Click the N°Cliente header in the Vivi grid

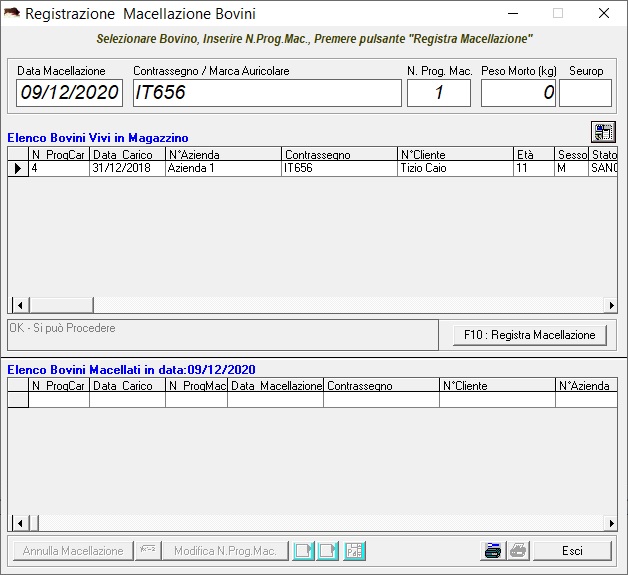click(x=456, y=155)
